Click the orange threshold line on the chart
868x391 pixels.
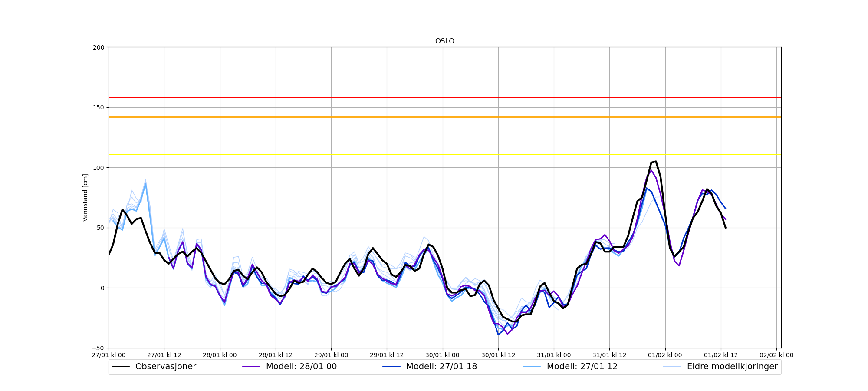tap(445, 117)
